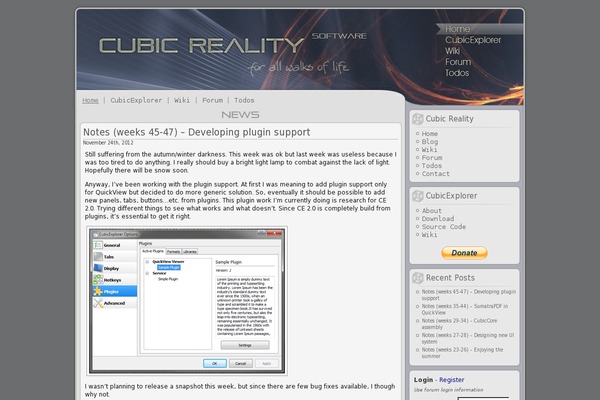Click the yellow Donate button

coord(464,253)
